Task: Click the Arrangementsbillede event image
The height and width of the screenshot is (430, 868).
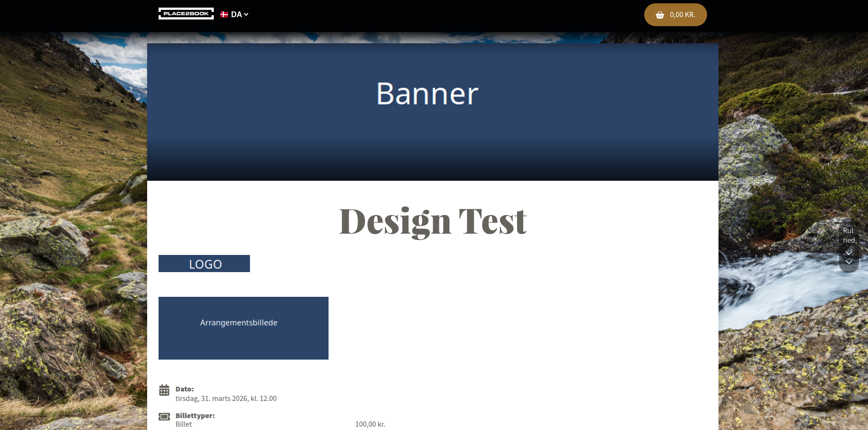Action: [243, 328]
